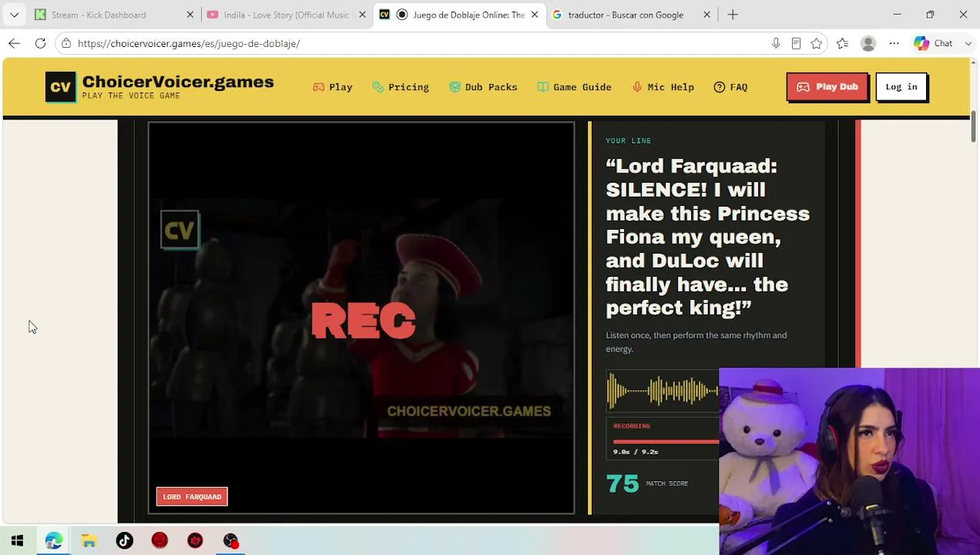Go back to the previous page
This screenshot has height=555, width=980.
click(x=14, y=43)
